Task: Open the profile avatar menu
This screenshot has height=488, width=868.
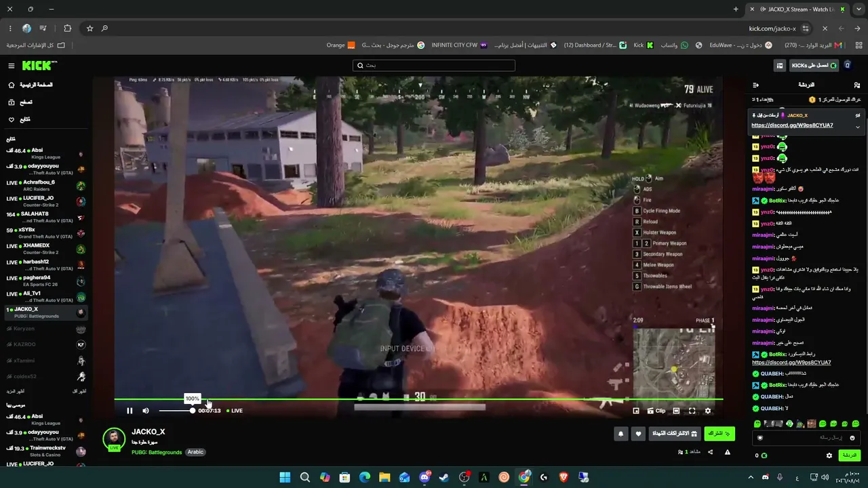Action: [x=848, y=66]
